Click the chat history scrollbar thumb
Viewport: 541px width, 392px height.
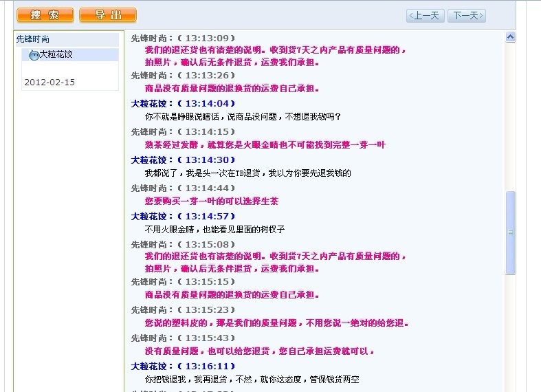coord(510,232)
